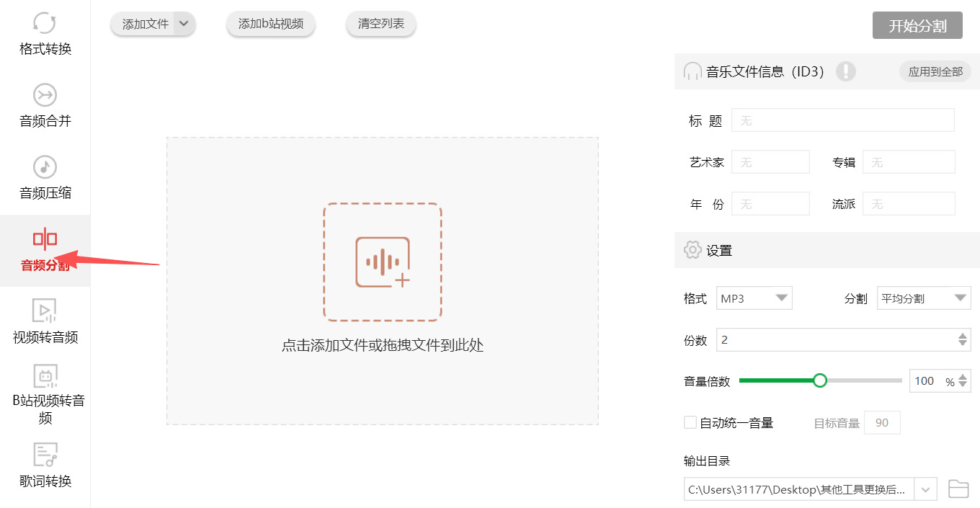The image size is (980, 508).
Task: Expand the 添加文件 dropdown arrow
Action: pyautogui.click(x=185, y=24)
